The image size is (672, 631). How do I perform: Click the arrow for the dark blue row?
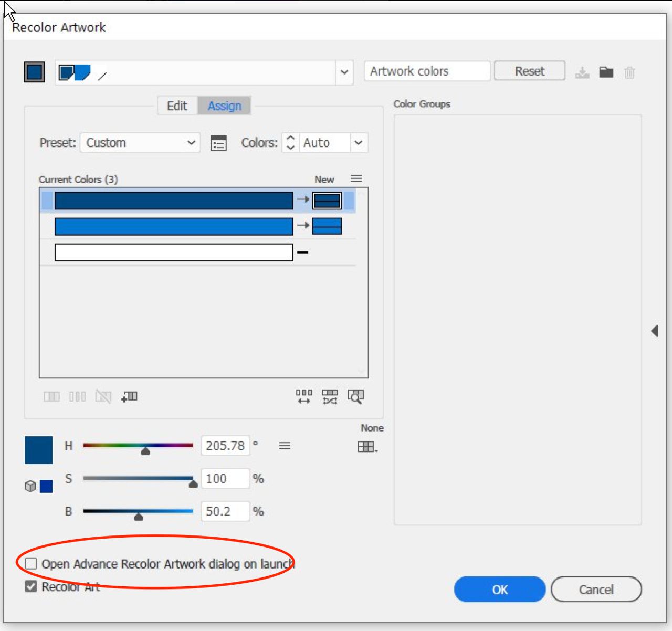coord(303,199)
